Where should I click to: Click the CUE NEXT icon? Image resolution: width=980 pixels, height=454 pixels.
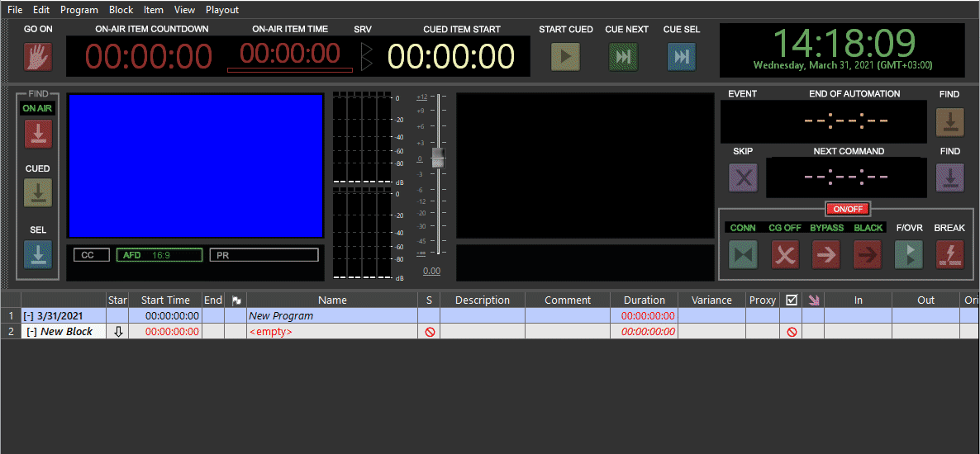(623, 57)
